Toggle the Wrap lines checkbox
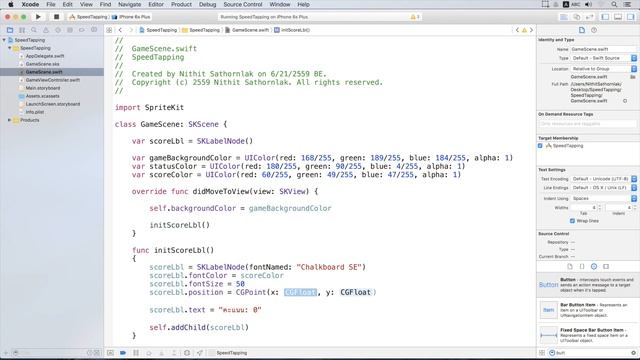Image resolution: width=640 pixels, height=360 pixels. coord(572,221)
